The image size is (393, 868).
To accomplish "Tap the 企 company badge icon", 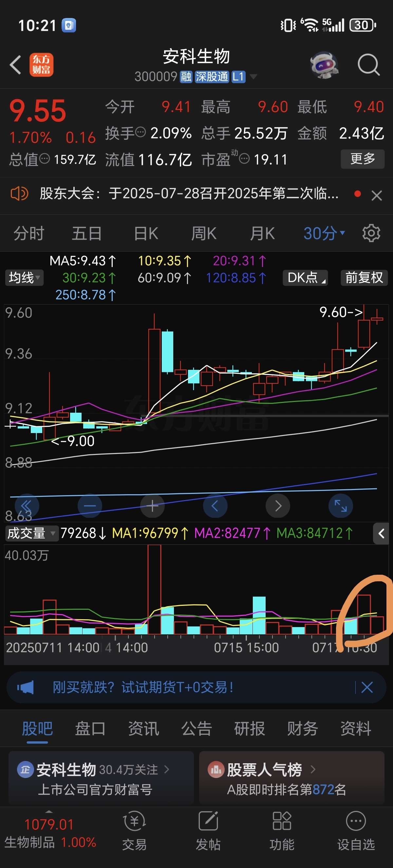I will click(x=25, y=769).
